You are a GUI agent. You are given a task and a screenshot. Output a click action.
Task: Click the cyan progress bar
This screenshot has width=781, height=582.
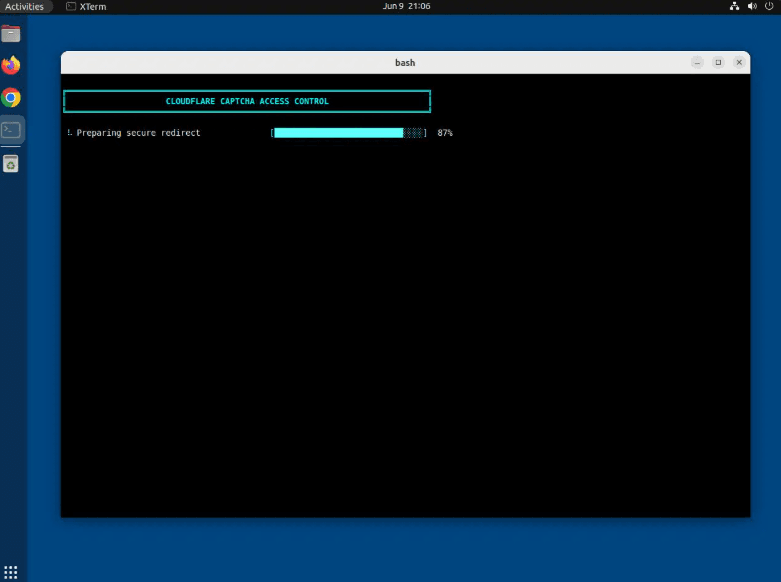[x=348, y=133]
